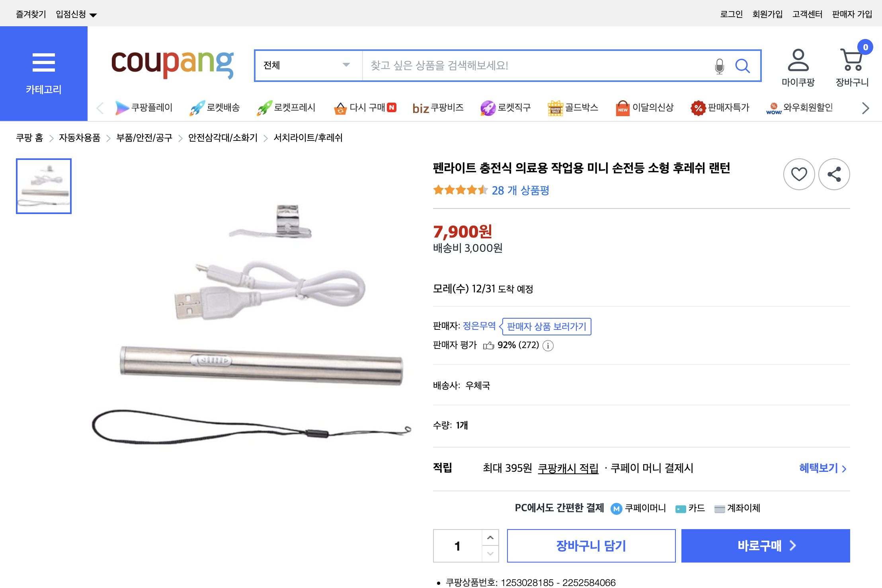882x588 pixels.
Task: Toggle the wishlist heart for this product
Action: pos(799,174)
